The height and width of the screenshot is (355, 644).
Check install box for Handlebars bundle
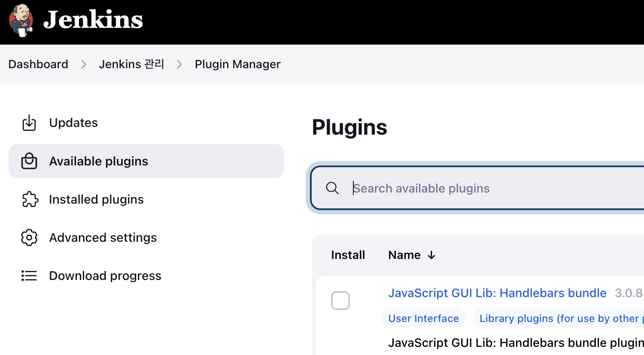tap(340, 301)
